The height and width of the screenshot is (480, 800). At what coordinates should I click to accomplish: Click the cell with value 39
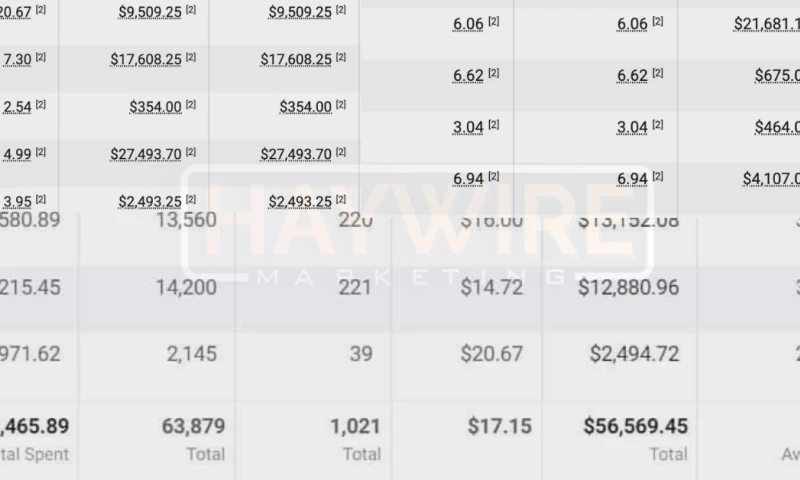361,353
